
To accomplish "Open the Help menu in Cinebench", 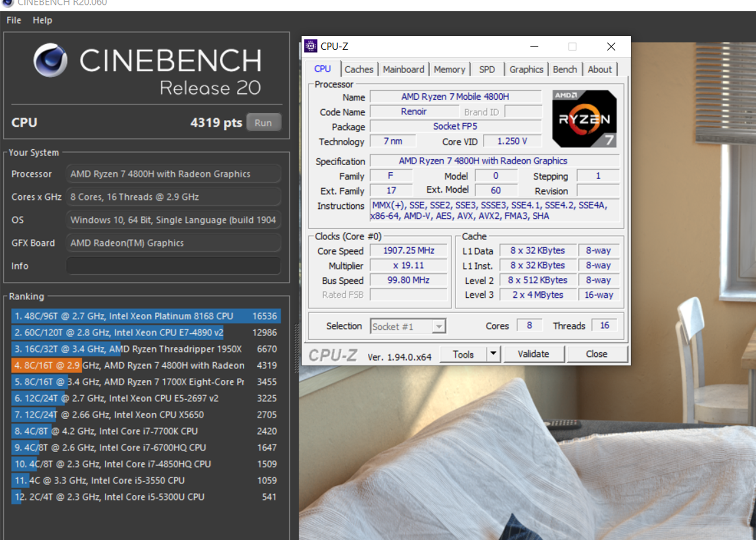I will [x=42, y=20].
